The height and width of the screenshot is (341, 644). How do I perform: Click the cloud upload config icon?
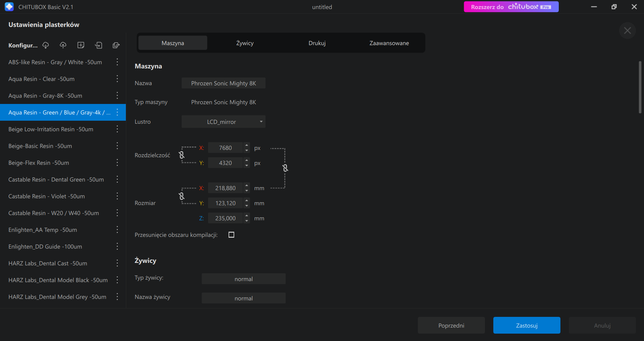coord(63,45)
